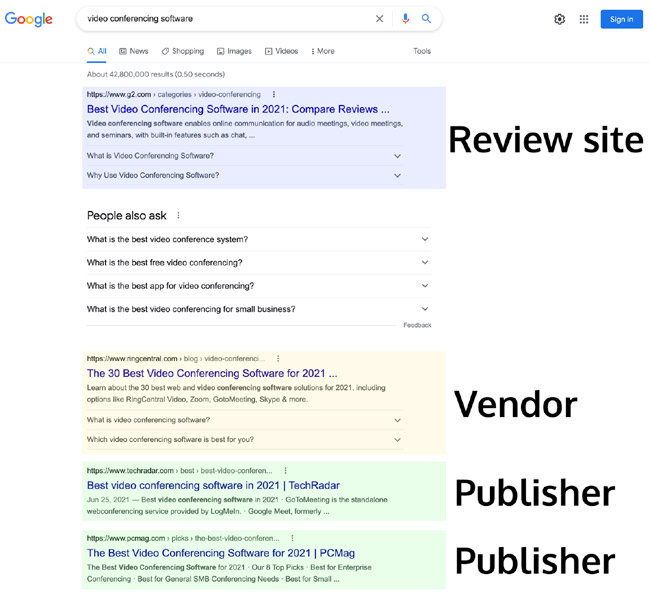Open The 30 Best Video Conferencing Software for 2021 link
The image size is (650, 593).
click(x=212, y=373)
